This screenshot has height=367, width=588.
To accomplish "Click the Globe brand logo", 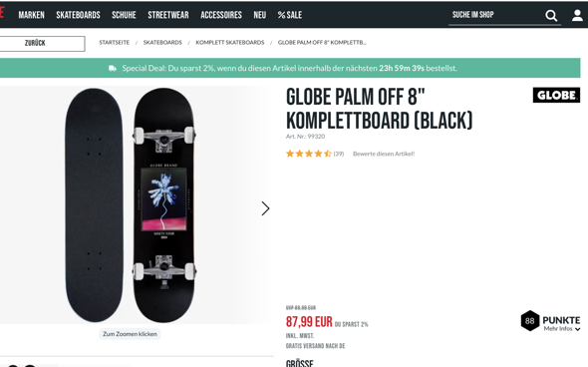I will (x=556, y=95).
